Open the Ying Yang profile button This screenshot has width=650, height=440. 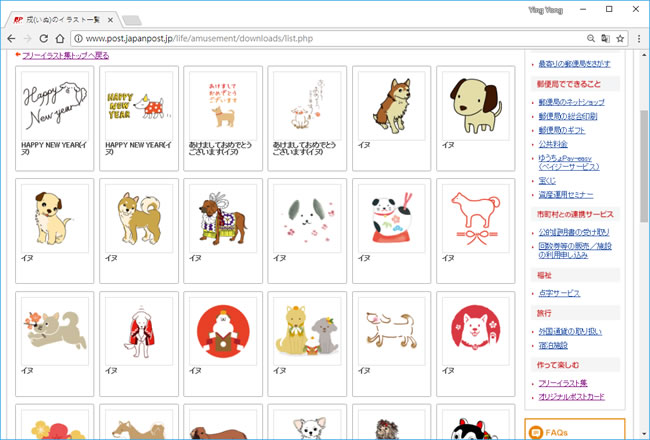click(x=545, y=10)
